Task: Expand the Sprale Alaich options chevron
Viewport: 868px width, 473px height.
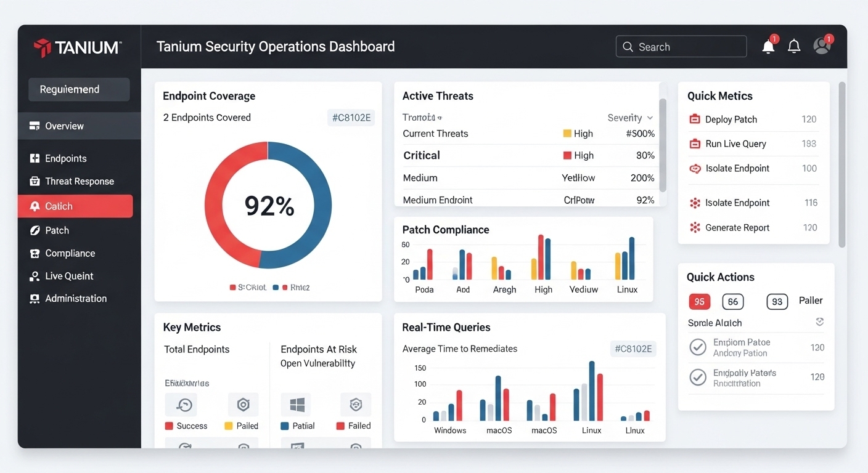Action: coord(819,322)
